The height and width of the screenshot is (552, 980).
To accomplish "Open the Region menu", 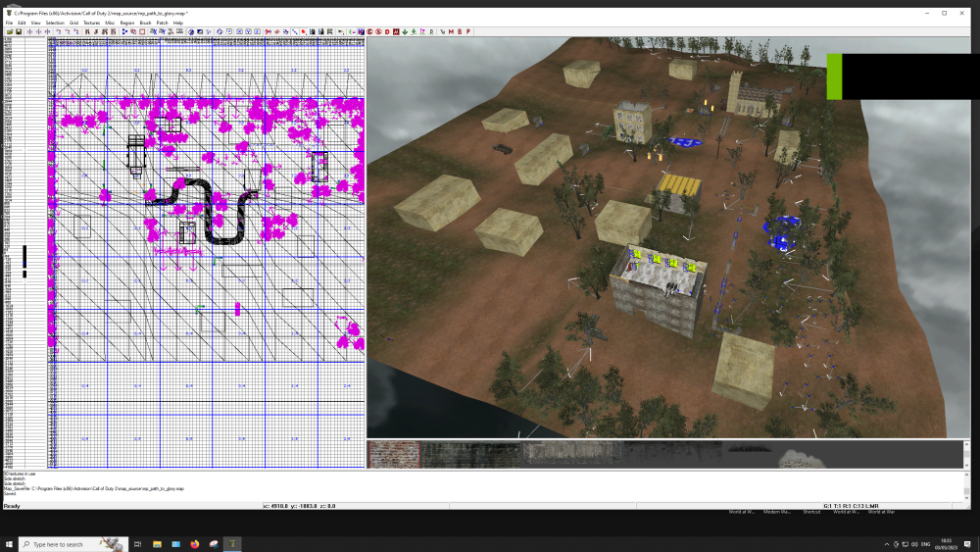I will (126, 23).
